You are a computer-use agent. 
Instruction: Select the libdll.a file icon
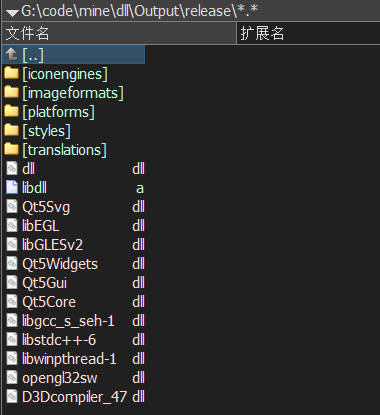click(12, 187)
